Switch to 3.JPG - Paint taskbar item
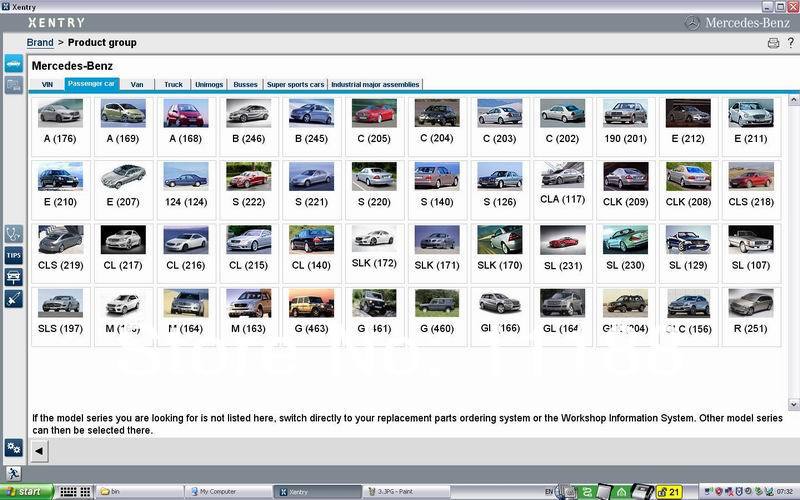Screen dimensions: 800x500 pyautogui.click(x=406, y=492)
